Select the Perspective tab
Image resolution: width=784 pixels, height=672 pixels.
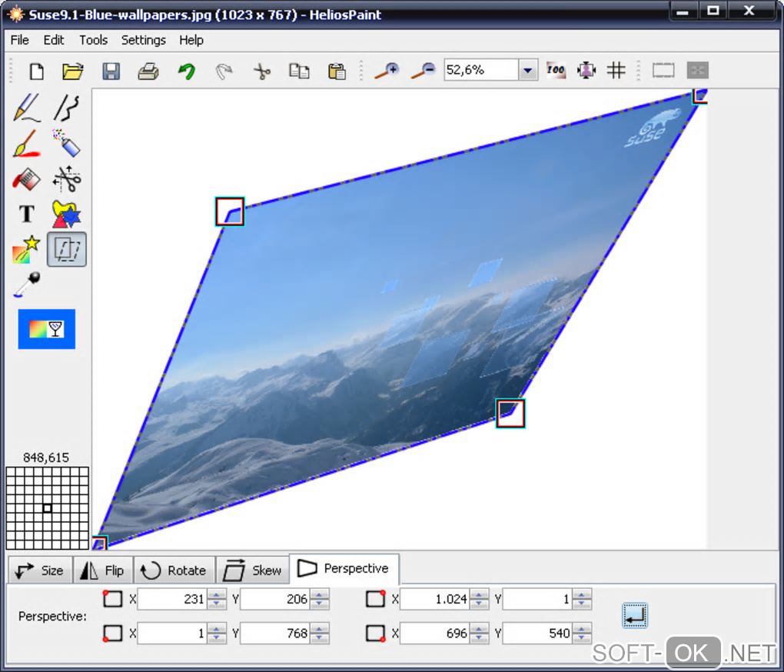[x=344, y=569]
